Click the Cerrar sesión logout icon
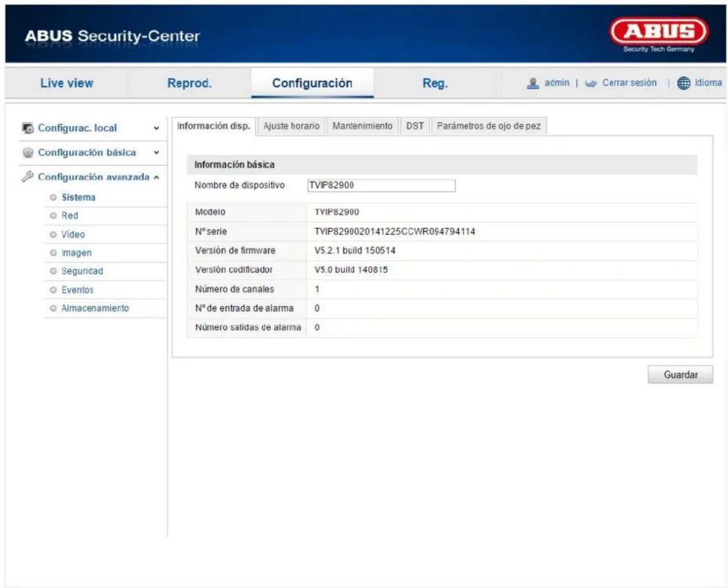This screenshot has width=728, height=588. point(591,84)
